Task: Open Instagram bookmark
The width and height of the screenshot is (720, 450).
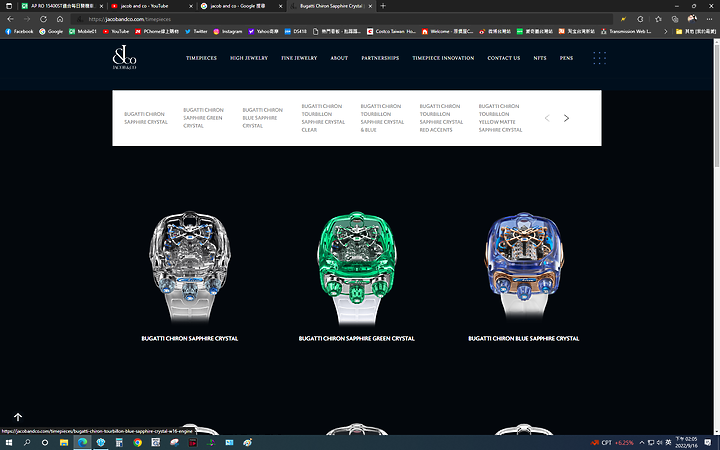Action: coord(228,31)
